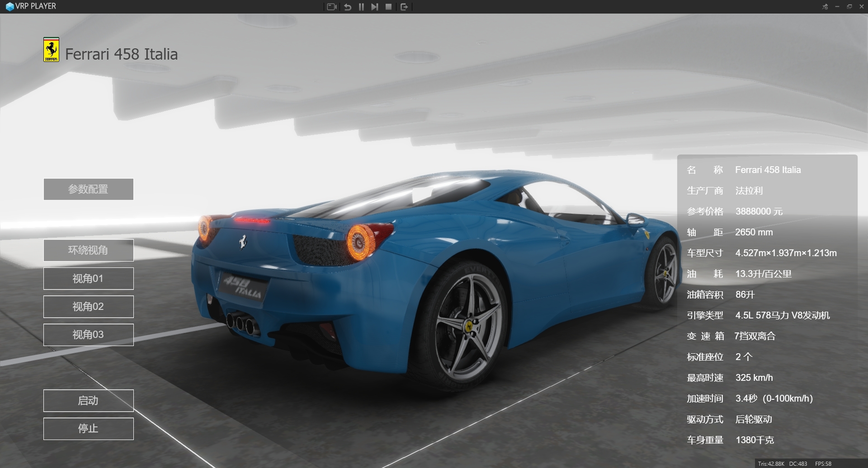This screenshot has height=468, width=868.
Task: Click the Ferrari 458 Italia title text
Action: [x=121, y=54]
